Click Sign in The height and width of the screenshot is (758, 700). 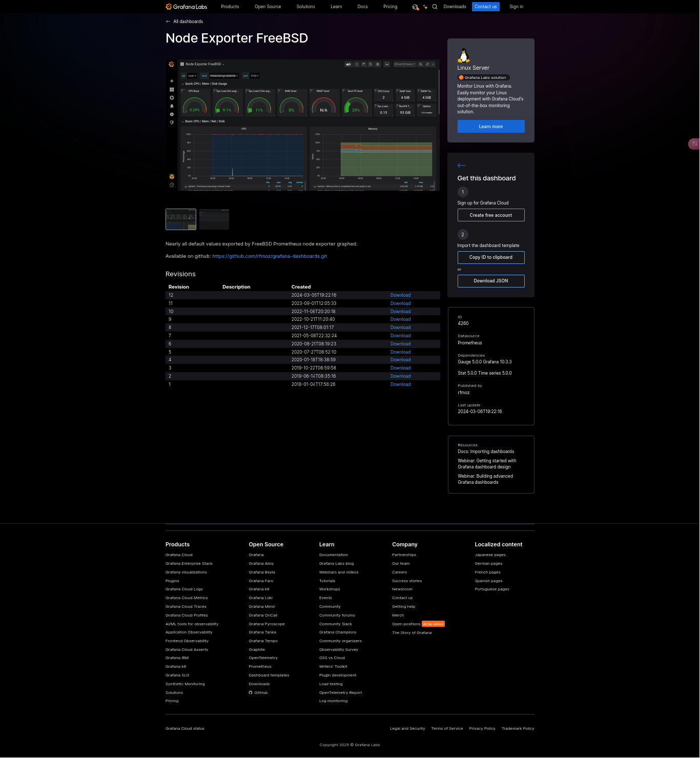coord(517,7)
